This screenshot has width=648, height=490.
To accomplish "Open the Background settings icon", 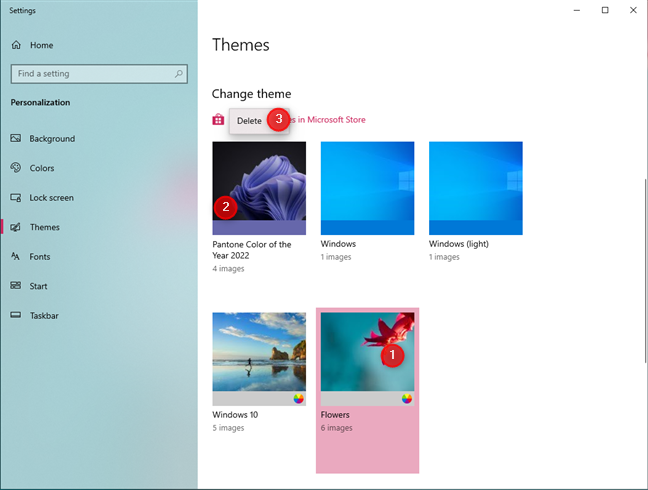I will tap(16, 138).
